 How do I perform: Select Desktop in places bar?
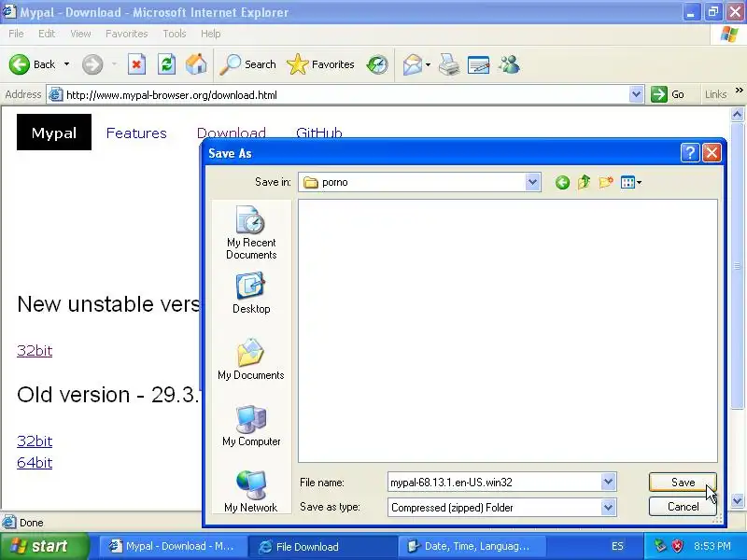pyautogui.click(x=251, y=293)
